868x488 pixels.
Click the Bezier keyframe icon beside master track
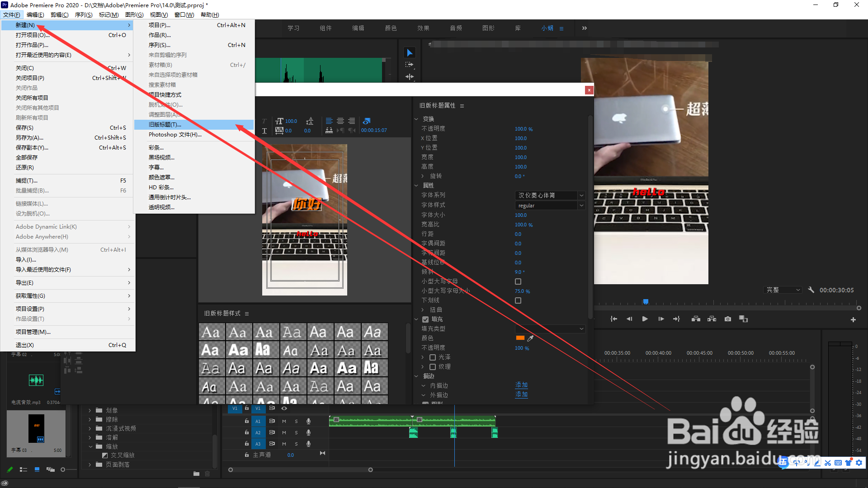(322, 453)
